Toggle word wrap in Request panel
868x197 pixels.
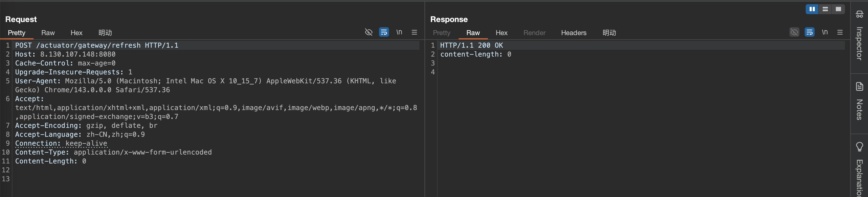[384, 32]
